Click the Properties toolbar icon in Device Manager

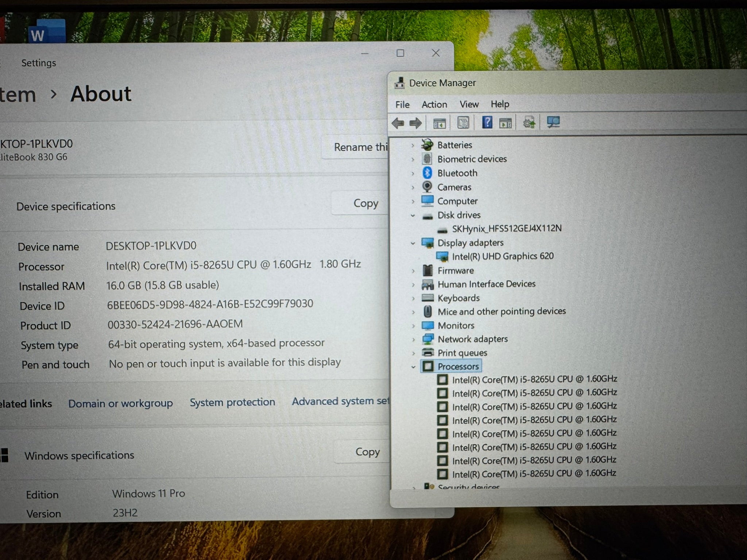point(463,122)
